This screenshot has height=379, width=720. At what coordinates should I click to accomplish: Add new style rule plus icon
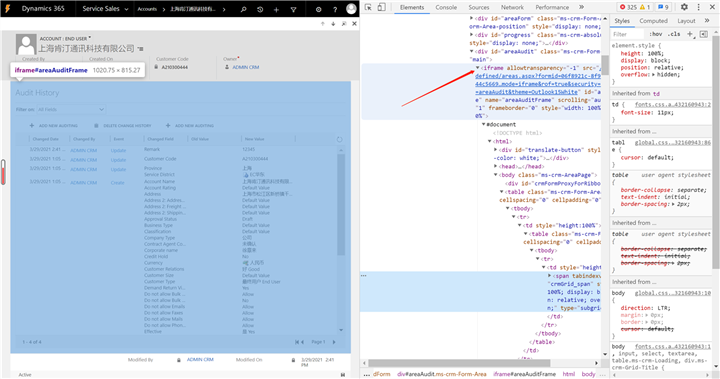690,34
